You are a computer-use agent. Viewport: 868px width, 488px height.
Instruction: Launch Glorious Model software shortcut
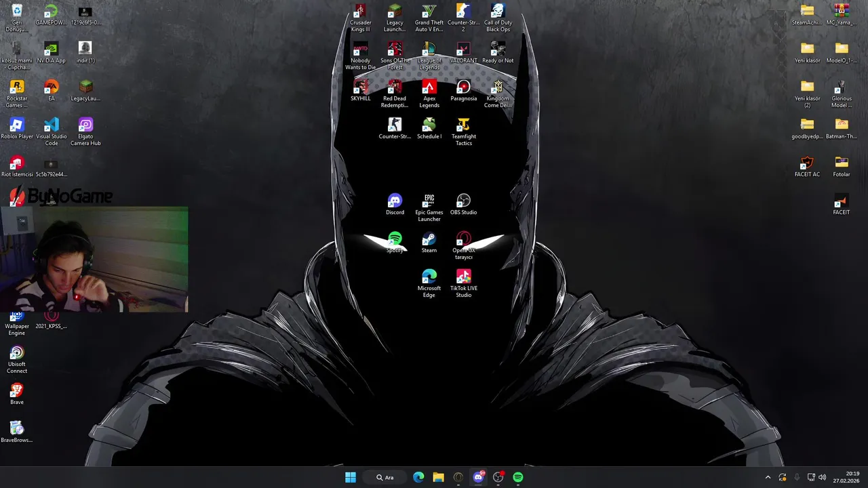click(x=842, y=94)
